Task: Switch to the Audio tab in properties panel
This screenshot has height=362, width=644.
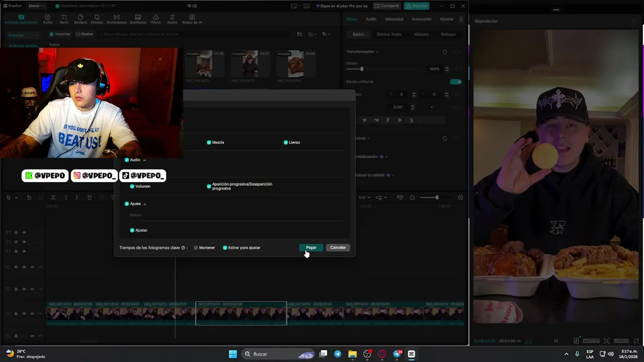Action: (x=371, y=19)
